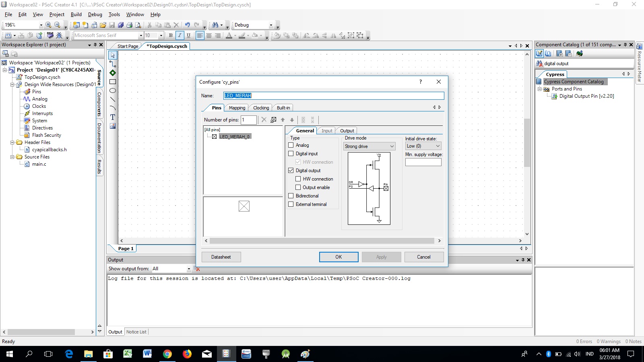Viewport: 644px width, 362px height.
Task: Select the line drawing tool
Action: coord(113,99)
